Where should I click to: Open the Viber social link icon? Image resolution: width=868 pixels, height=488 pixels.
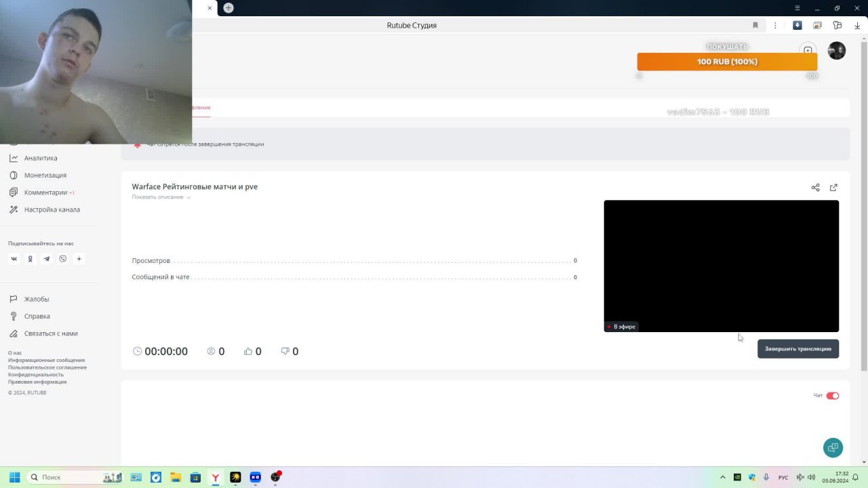(63, 259)
